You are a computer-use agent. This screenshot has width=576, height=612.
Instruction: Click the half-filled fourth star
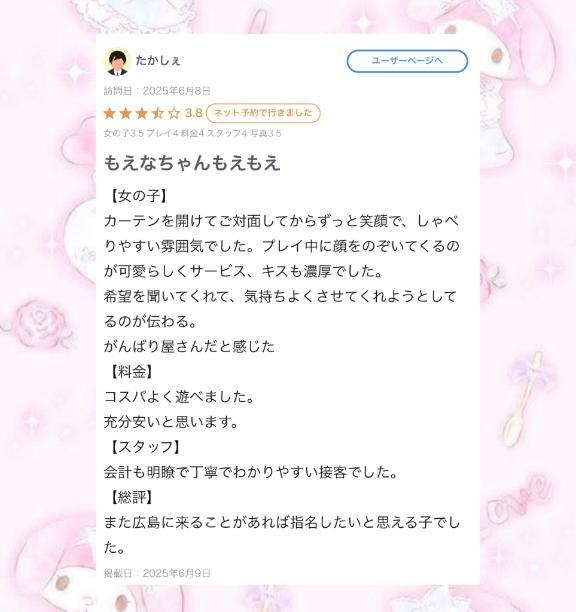pos(158,113)
